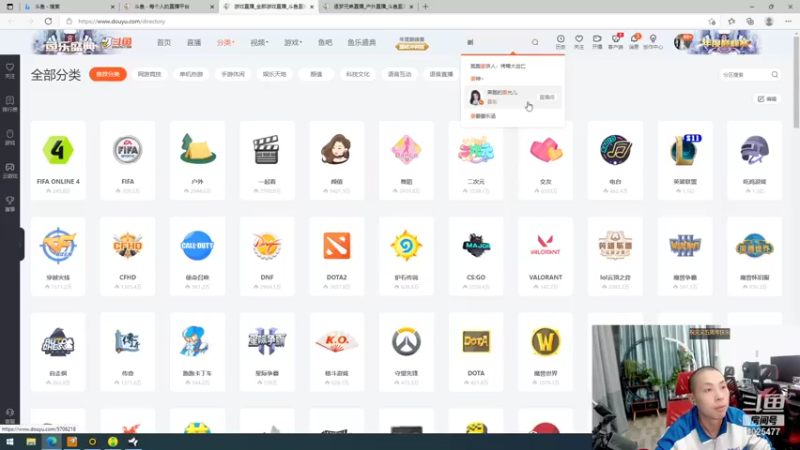Click the 关注 heart in left sidebar
Viewport: 800px width, 450px height.
(x=10, y=70)
